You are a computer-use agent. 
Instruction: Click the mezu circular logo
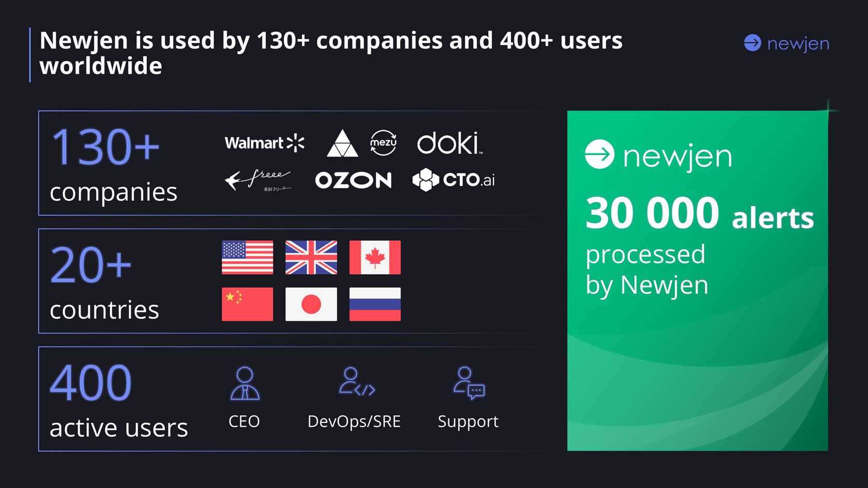click(x=383, y=143)
